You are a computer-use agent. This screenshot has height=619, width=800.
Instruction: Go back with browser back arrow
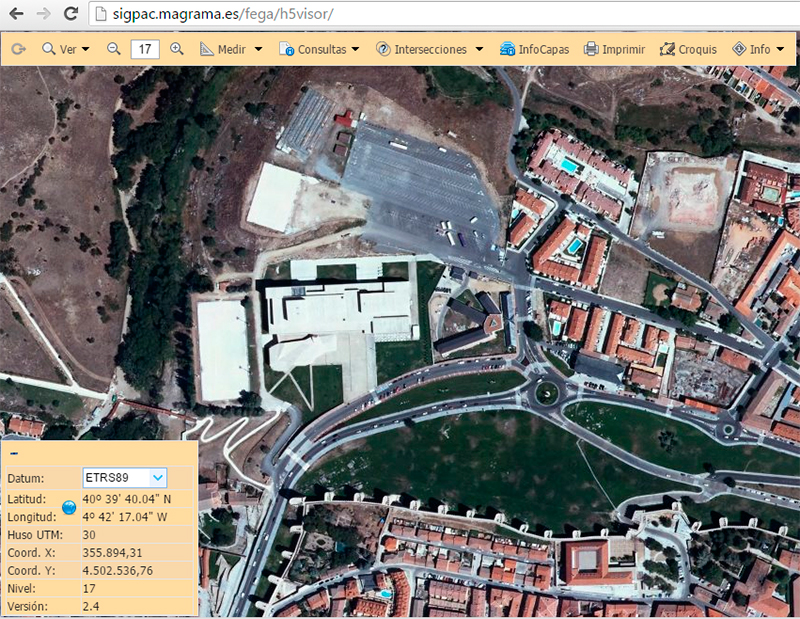pos(15,14)
